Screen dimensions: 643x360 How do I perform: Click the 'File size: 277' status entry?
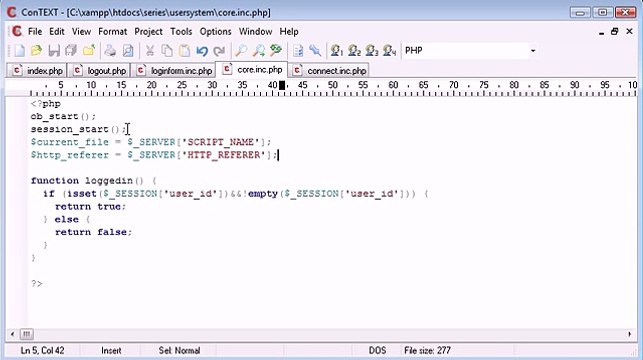pos(427,351)
